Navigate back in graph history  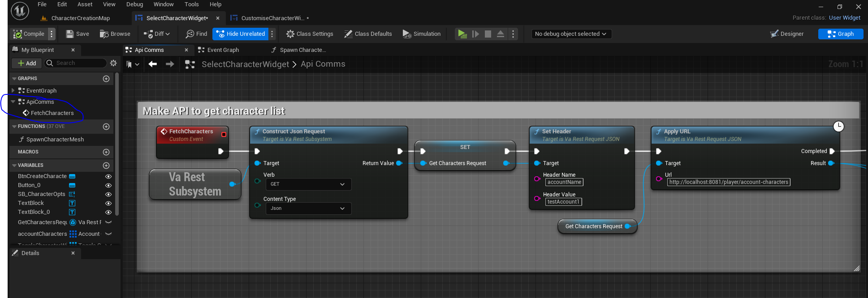pyautogui.click(x=153, y=64)
